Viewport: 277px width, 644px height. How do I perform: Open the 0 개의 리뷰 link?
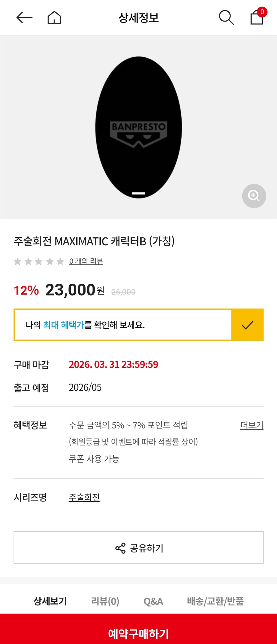tap(86, 261)
